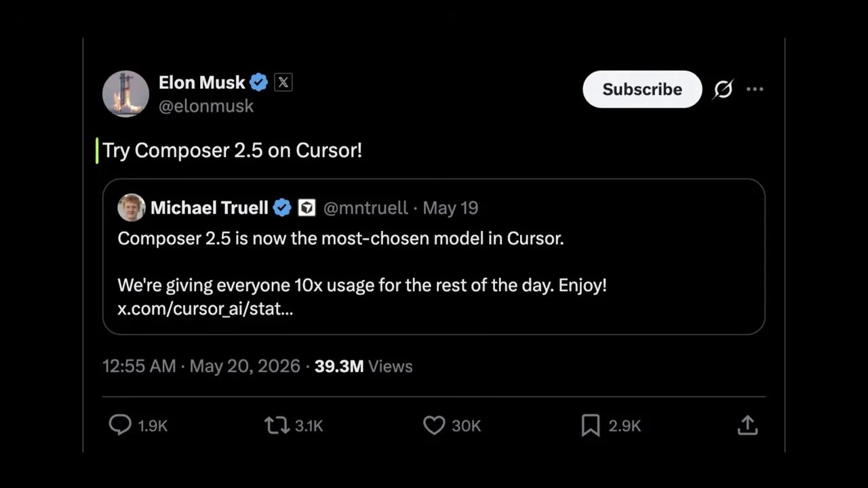This screenshot has height=488, width=868.
Task: Open the share upload icon
Action: click(747, 425)
